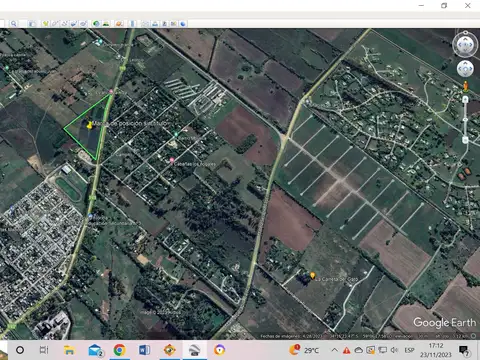The height and width of the screenshot is (360, 480).
Task: Select the Add Polygon tool
Action: 55,24
